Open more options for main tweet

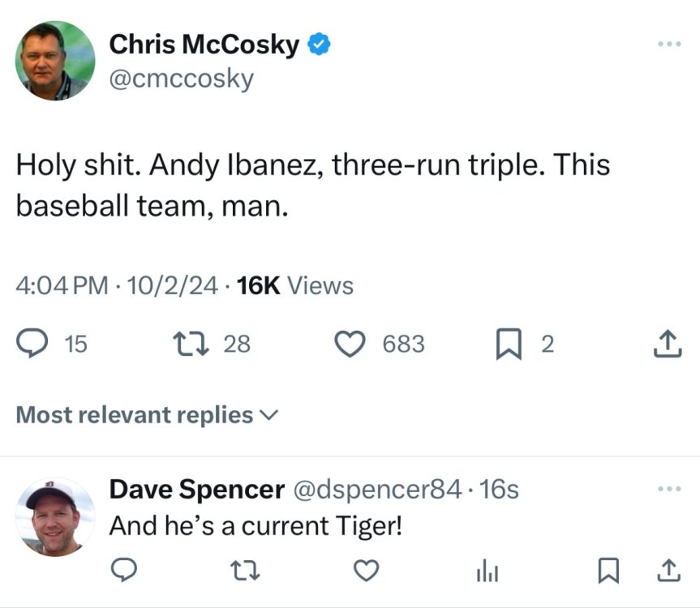tap(669, 44)
